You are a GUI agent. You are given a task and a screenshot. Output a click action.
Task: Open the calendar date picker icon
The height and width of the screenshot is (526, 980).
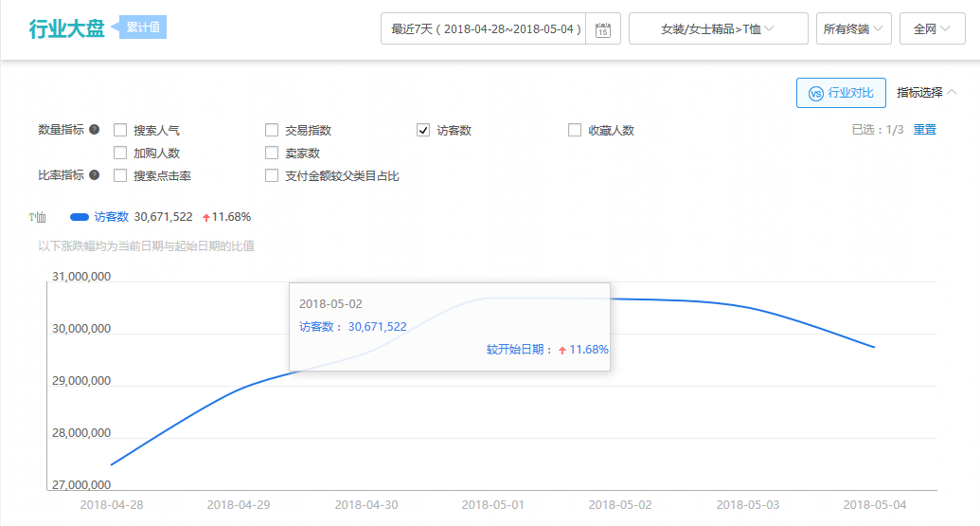point(603,29)
